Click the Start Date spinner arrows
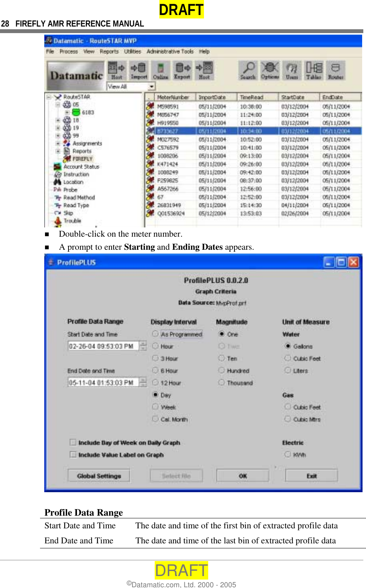This screenshot has height=588, width=366. click(143, 346)
